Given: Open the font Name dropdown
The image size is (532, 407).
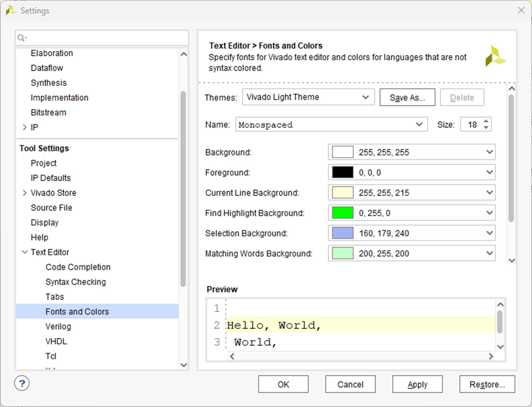Looking at the screenshot, I should [x=419, y=125].
